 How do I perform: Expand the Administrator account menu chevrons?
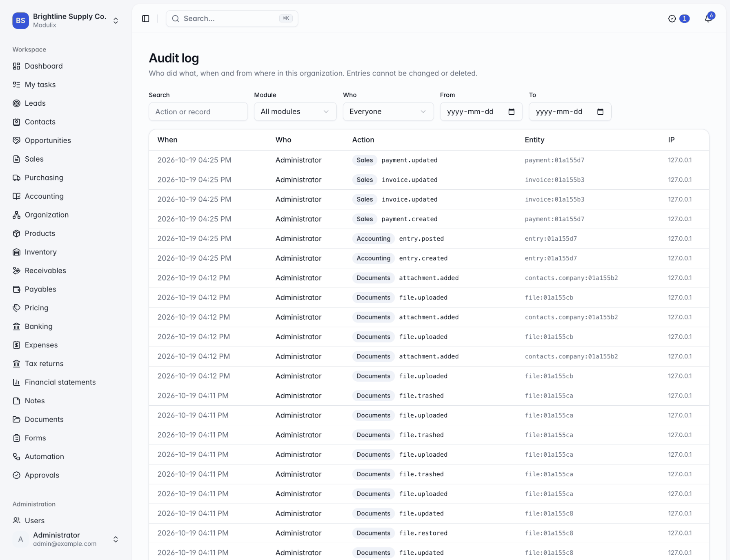(116, 539)
